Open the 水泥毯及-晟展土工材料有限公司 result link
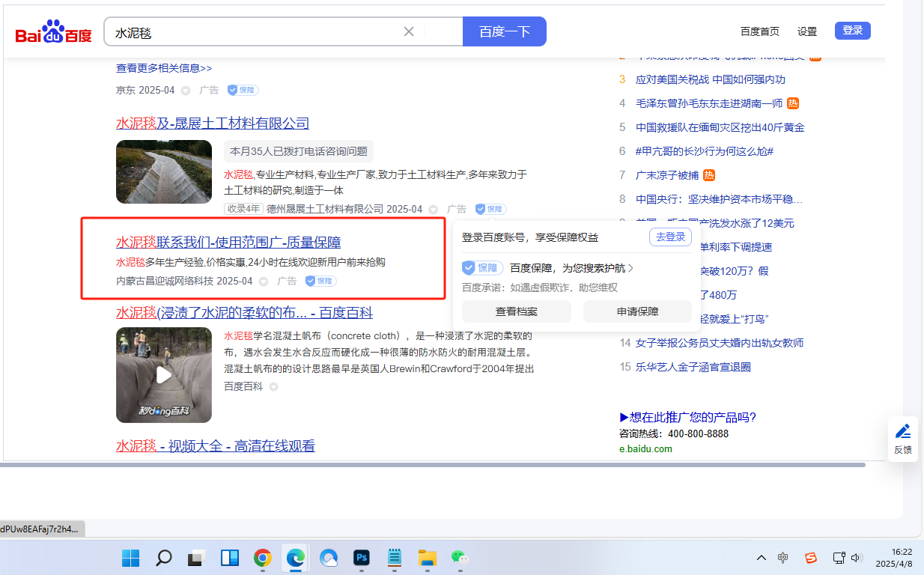924x575 pixels. (x=212, y=124)
